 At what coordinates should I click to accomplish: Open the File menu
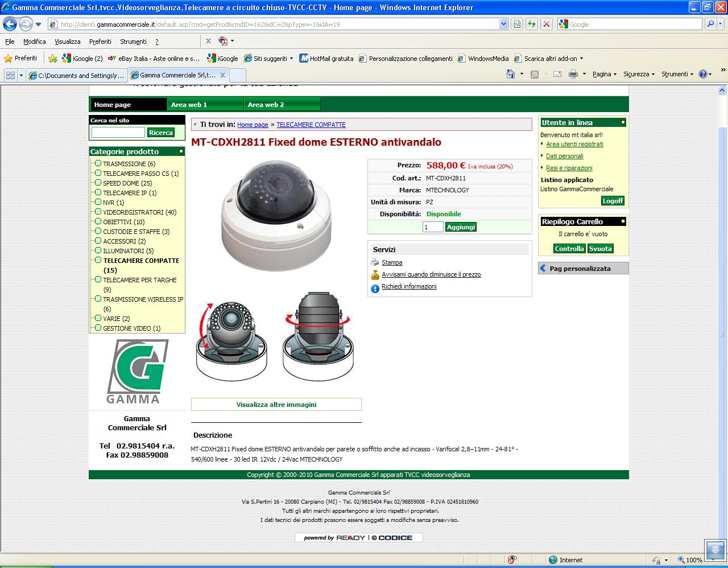point(10,42)
